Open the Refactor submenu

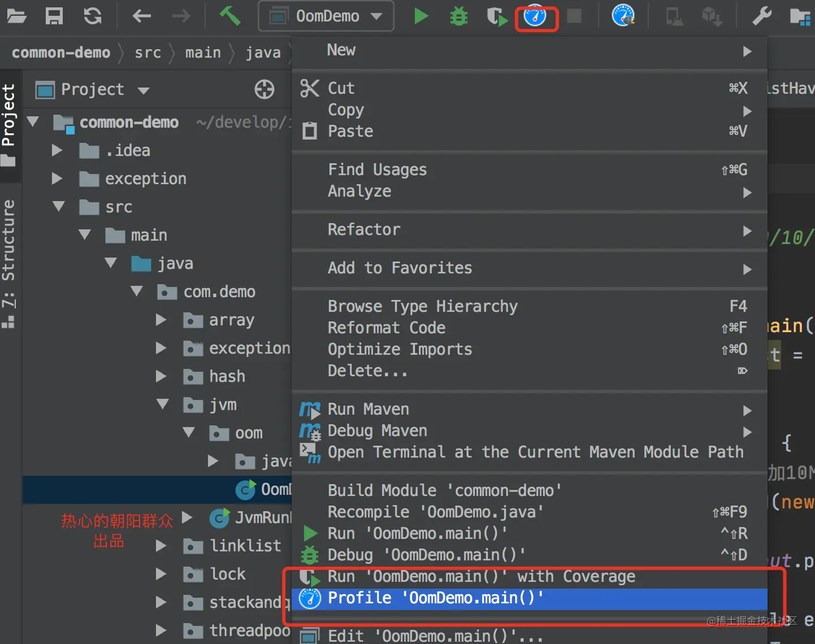tap(530, 229)
